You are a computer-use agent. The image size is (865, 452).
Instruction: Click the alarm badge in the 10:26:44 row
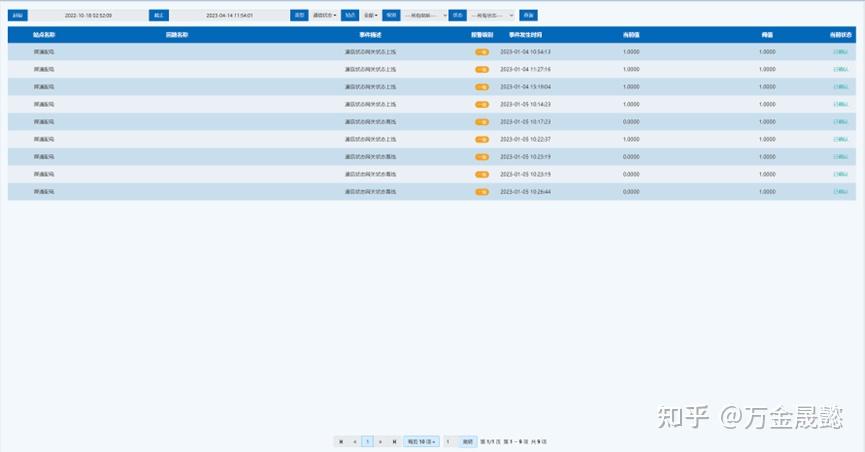(482, 191)
